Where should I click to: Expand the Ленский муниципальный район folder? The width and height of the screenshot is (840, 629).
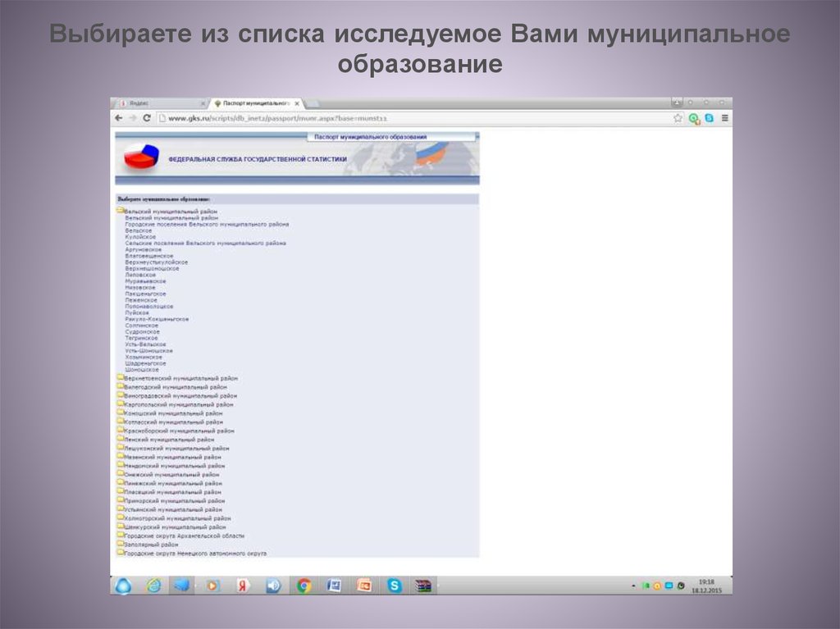pos(121,439)
